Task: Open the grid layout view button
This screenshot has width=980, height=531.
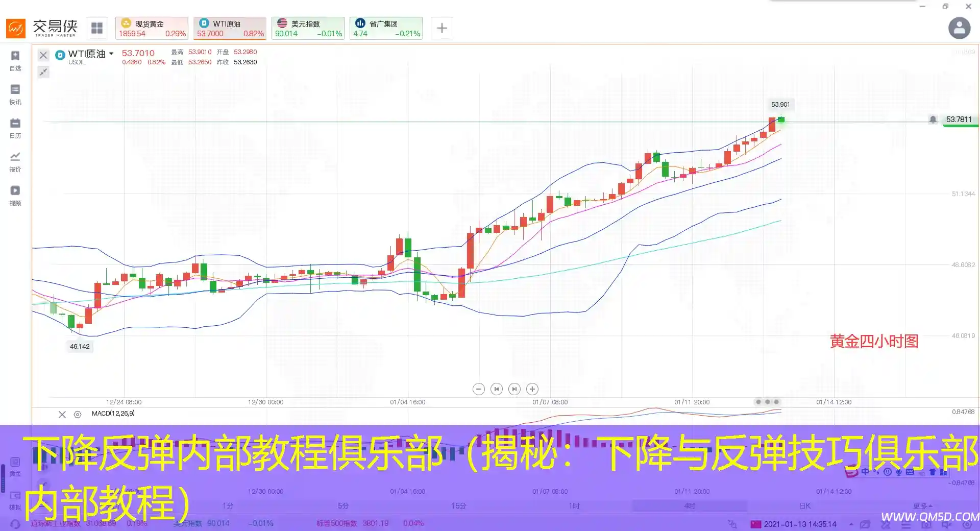Action: pos(97,28)
